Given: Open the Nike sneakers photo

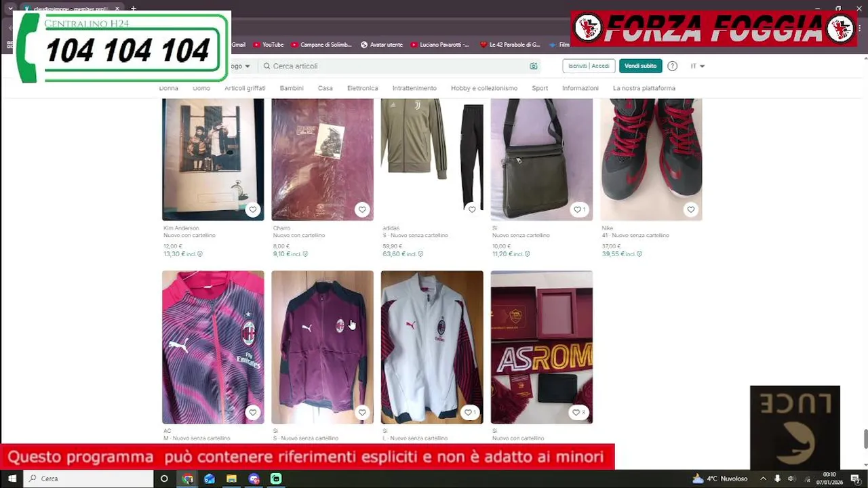Looking at the screenshot, I should coord(651,159).
